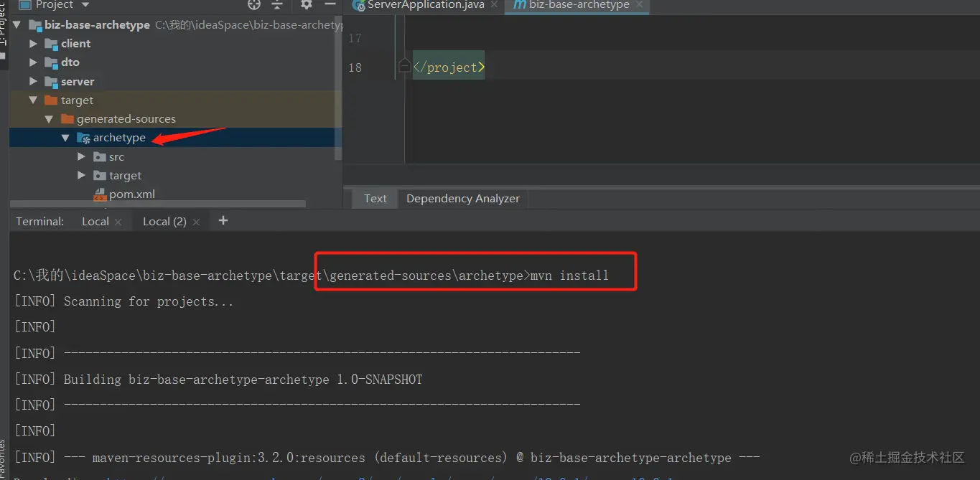Collapse the archetype folder node
Viewport: 980px width, 480px height.
pyautogui.click(x=65, y=138)
